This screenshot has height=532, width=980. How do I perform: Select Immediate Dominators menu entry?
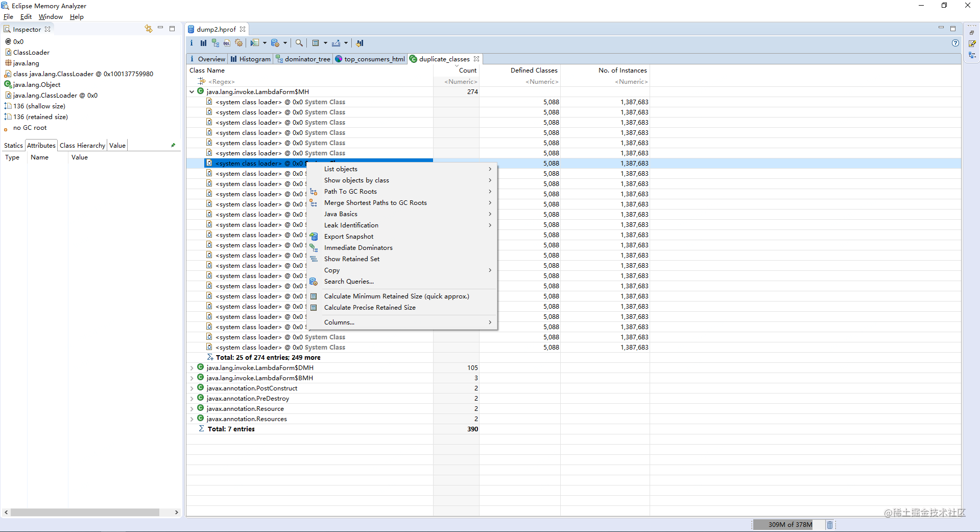[x=402, y=248]
